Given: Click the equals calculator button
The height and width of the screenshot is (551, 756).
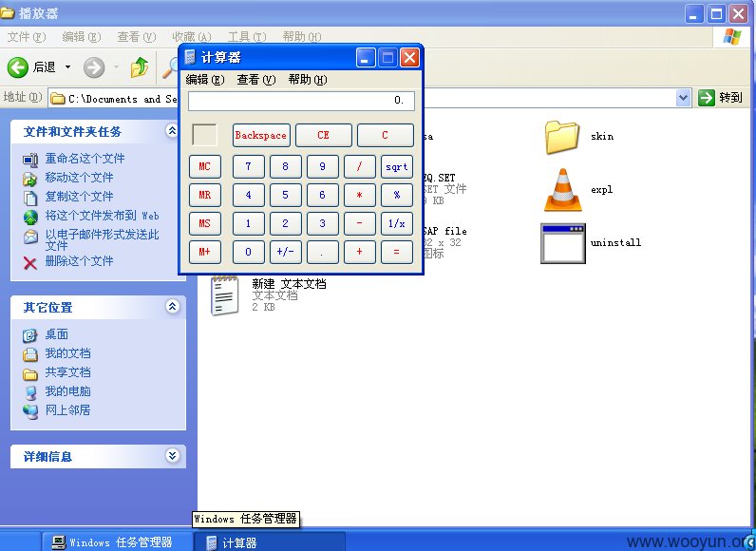Looking at the screenshot, I should 397,252.
